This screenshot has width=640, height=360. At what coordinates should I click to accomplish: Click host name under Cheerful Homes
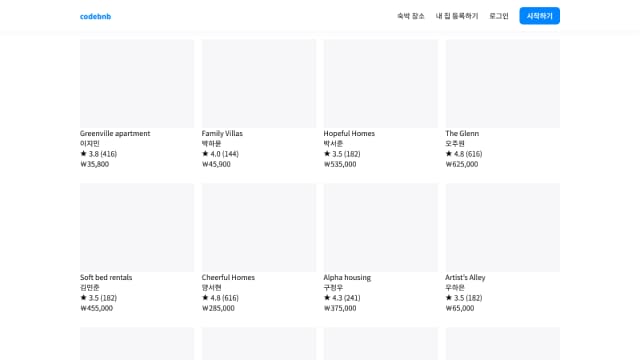coord(211,288)
